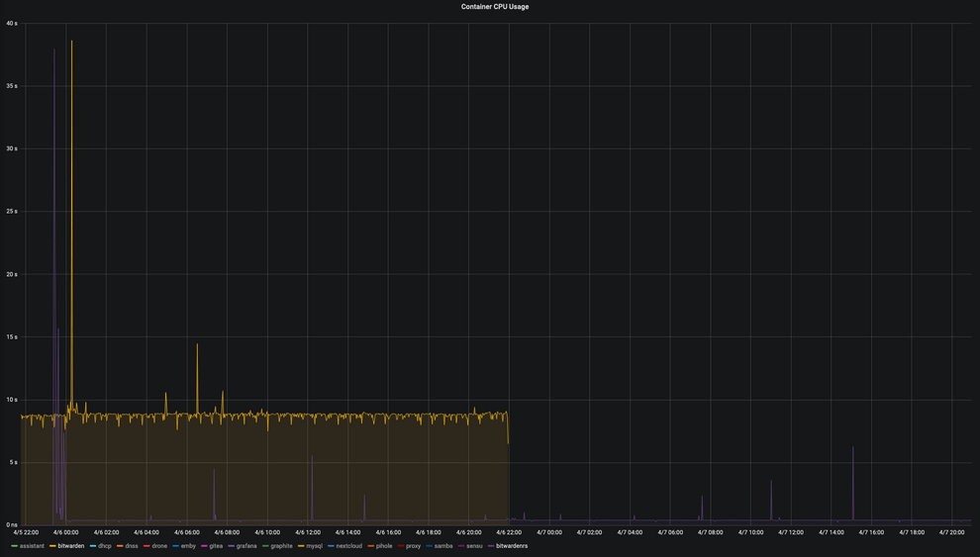The width and height of the screenshot is (980, 557).
Task: Click the tallest yellow spike peak
Action: tap(71, 42)
